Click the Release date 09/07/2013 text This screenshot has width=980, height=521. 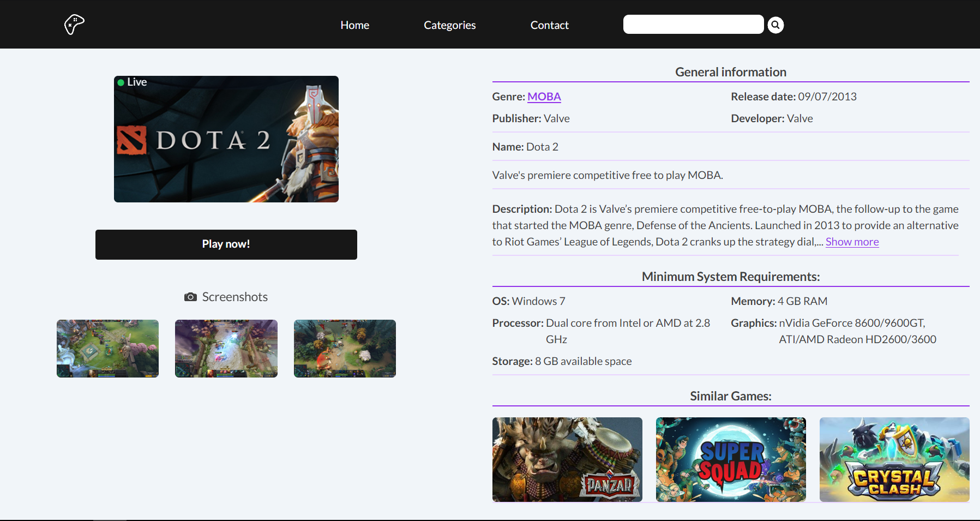tap(794, 97)
